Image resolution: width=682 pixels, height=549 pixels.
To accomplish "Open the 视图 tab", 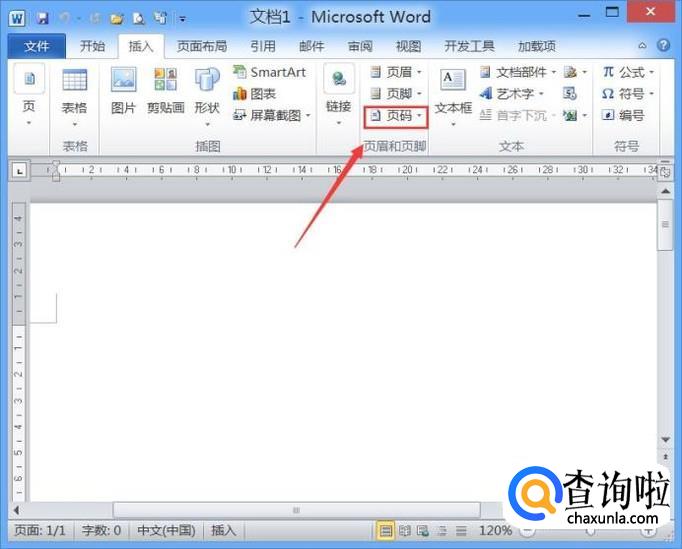I will [x=408, y=46].
